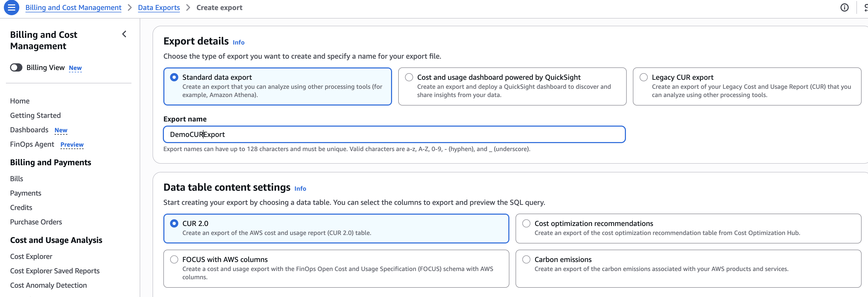Screen dimensions: 868x297
Task: Open Cost Explorer Saved Reports
Action: [55, 271]
